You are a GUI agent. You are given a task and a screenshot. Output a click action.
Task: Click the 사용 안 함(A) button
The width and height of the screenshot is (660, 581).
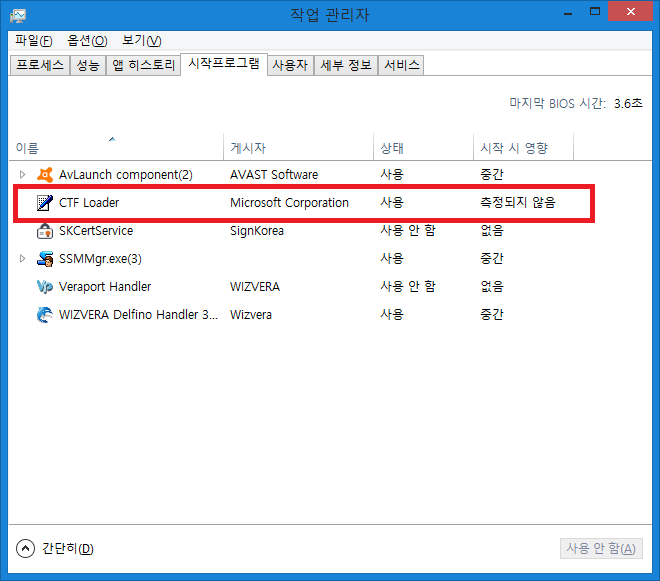click(x=601, y=549)
